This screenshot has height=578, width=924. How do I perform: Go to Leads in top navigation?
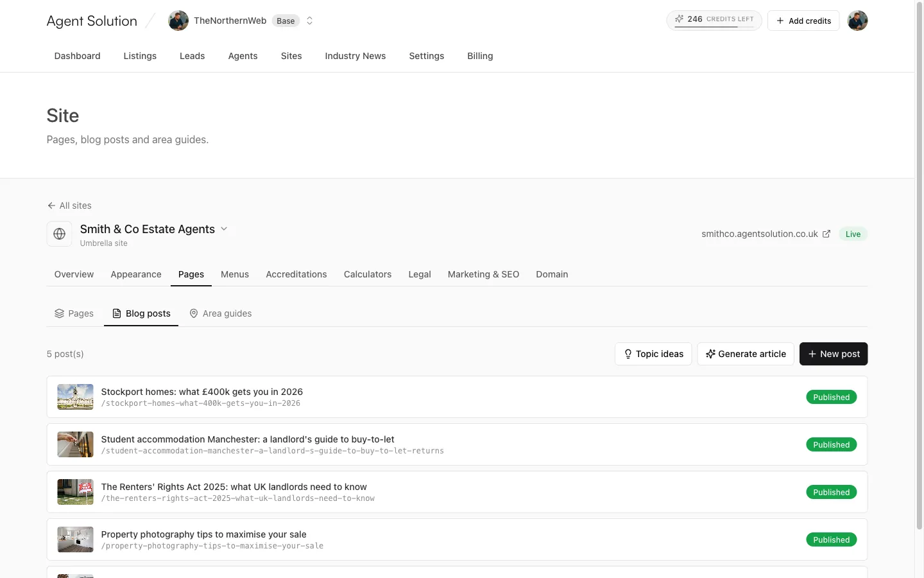coord(193,56)
